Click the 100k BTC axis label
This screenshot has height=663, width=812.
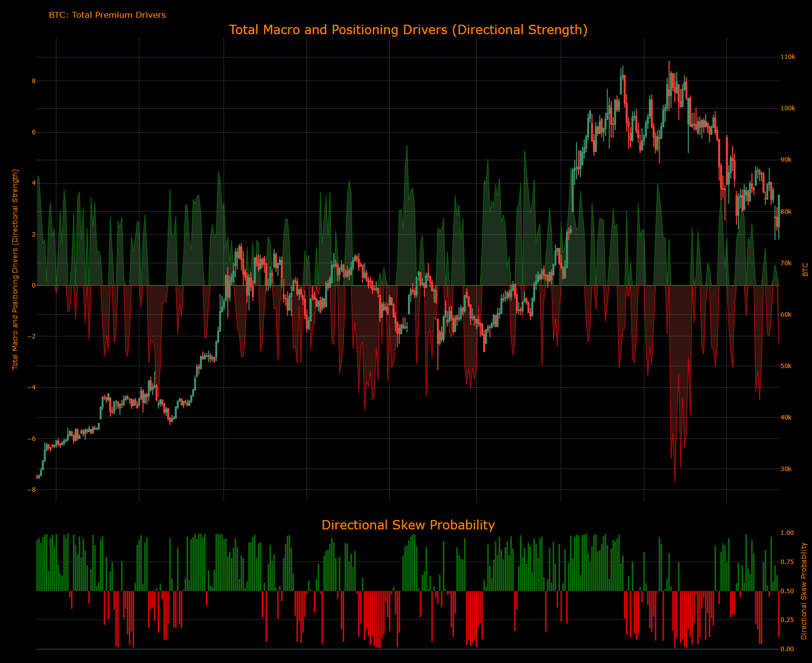(x=788, y=108)
